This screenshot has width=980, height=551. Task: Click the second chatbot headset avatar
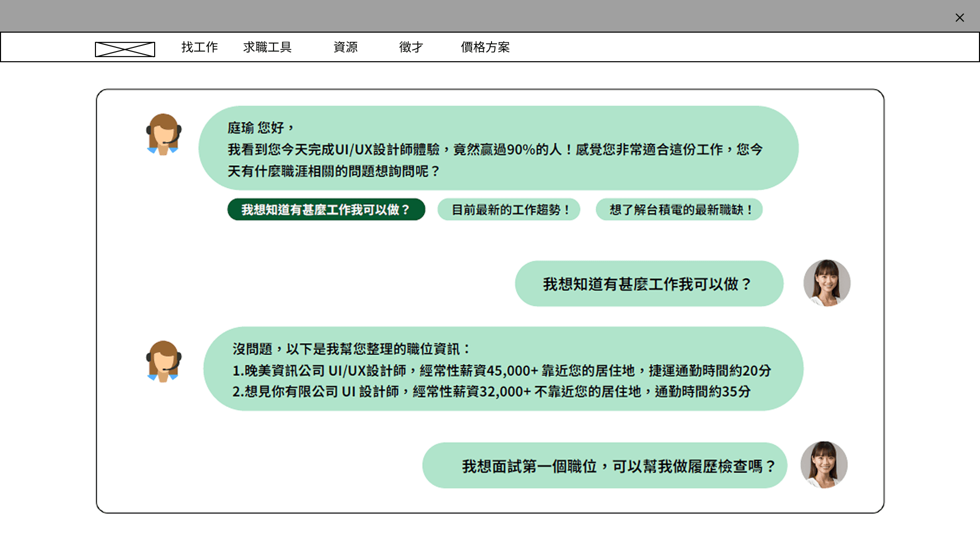(163, 361)
